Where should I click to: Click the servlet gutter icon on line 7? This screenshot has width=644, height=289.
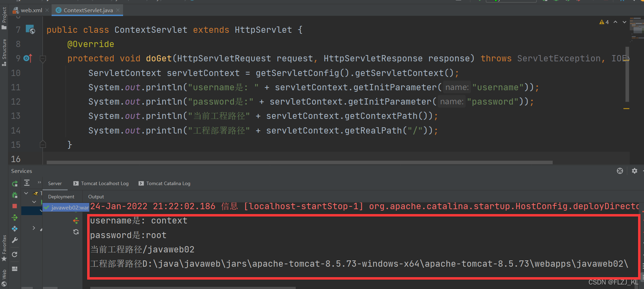(30, 29)
